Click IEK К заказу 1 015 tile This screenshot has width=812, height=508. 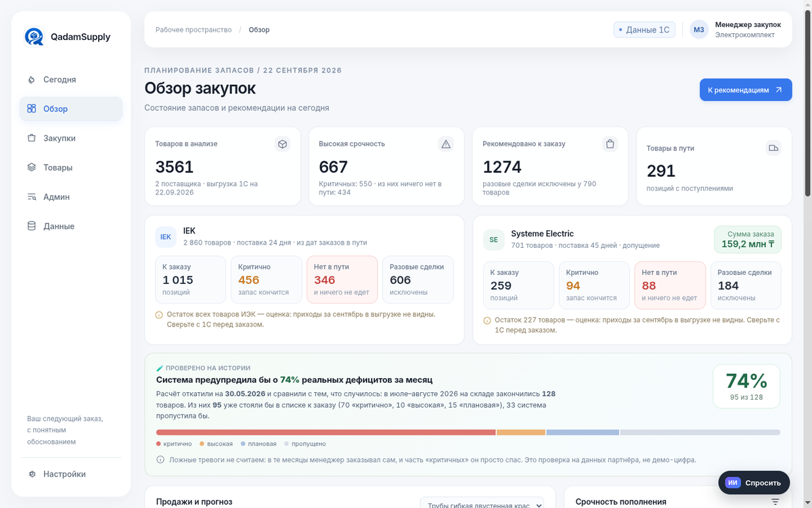tap(190, 280)
